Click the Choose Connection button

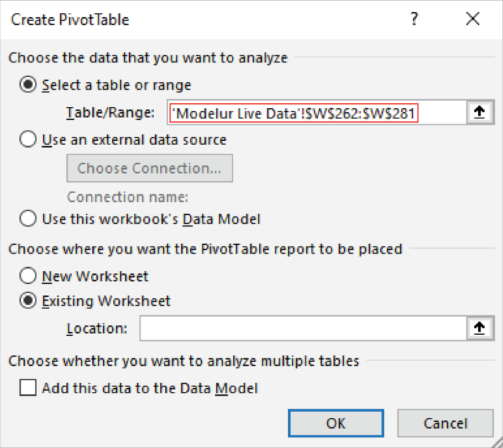[149, 168]
